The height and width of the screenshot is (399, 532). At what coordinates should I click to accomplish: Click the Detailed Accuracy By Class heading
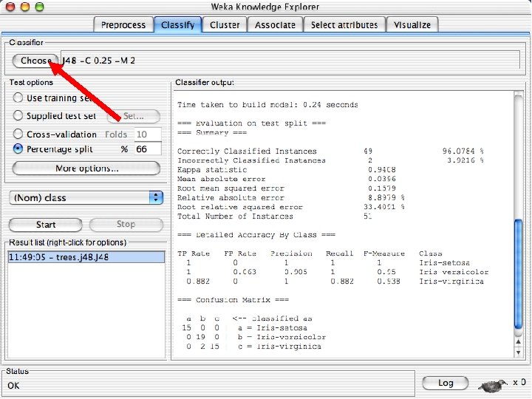click(x=256, y=235)
